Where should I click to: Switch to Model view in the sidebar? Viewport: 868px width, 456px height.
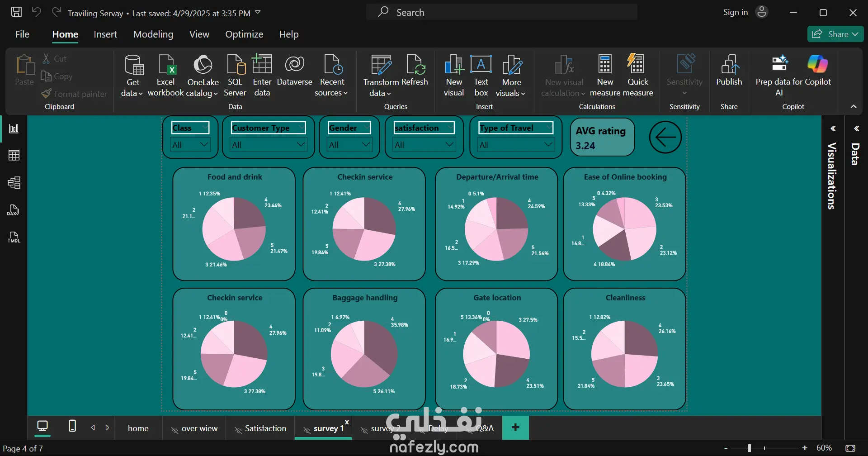(x=14, y=183)
